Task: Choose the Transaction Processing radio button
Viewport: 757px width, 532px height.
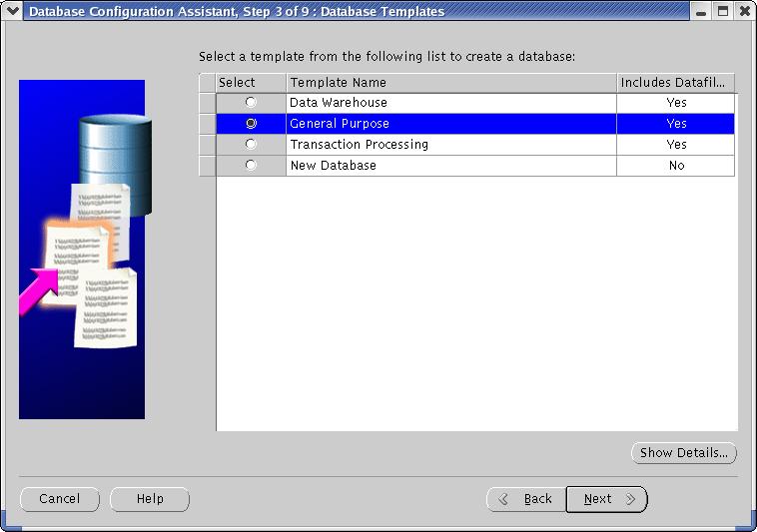Action: coord(251,145)
